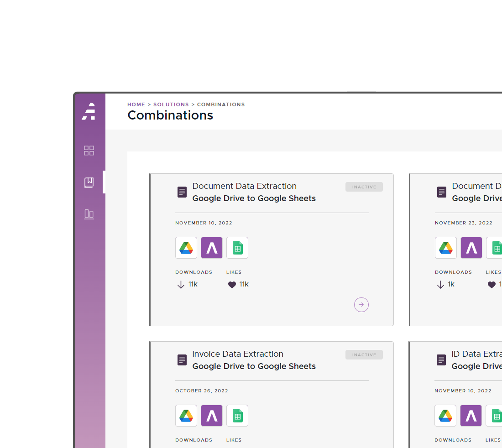Click "Google Drive" subtitle in the ID Data card
Image resolution: width=502 pixels, height=448 pixels.
coord(477,366)
